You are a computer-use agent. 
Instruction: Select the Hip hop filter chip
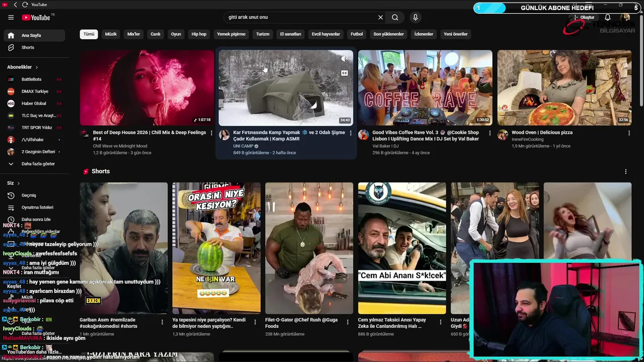199,34
